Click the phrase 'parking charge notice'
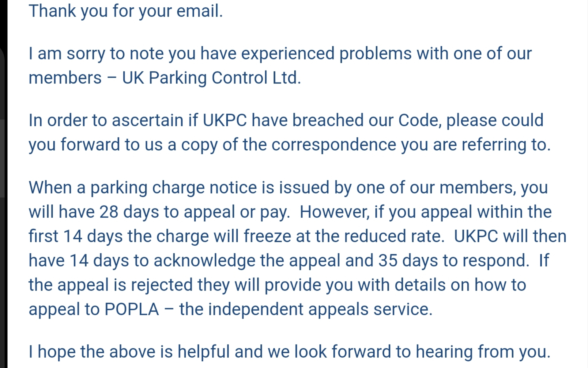 173,188
